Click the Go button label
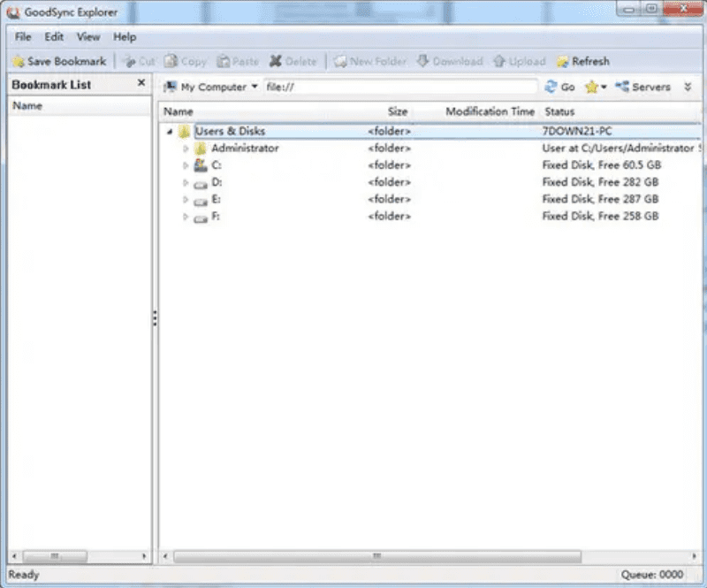Screen dimensions: 707x588 coord(567,87)
